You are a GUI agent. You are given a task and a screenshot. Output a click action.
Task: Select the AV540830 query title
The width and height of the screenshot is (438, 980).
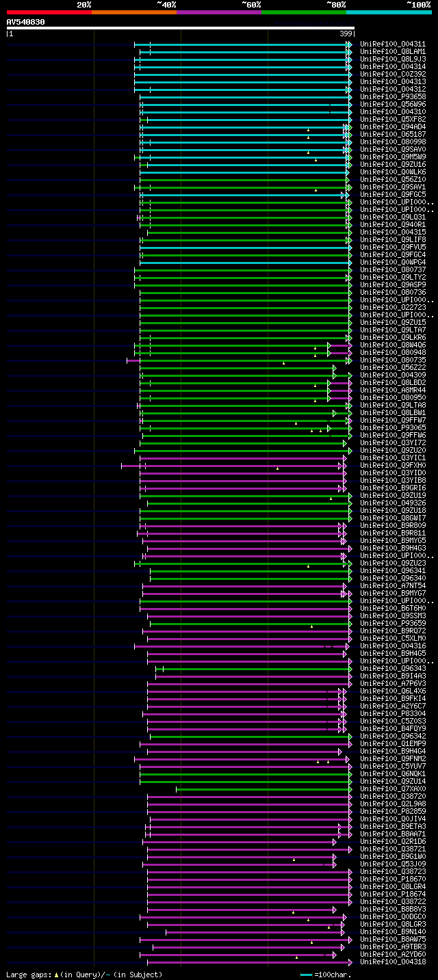(26, 22)
